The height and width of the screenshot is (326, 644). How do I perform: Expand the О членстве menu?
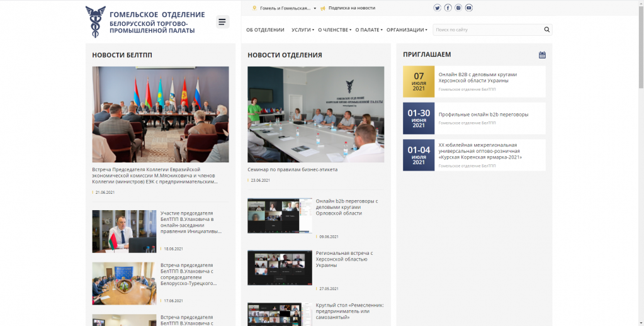coord(335,30)
